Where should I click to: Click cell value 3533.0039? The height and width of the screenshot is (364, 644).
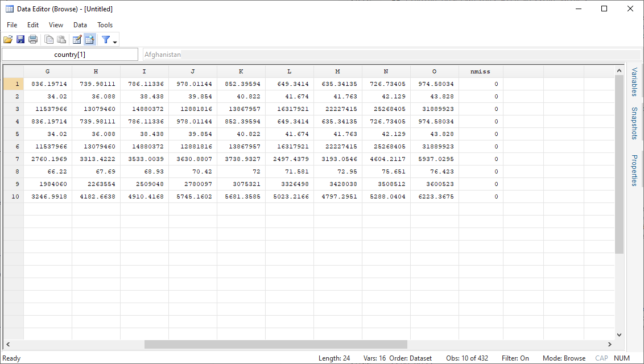point(146,159)
